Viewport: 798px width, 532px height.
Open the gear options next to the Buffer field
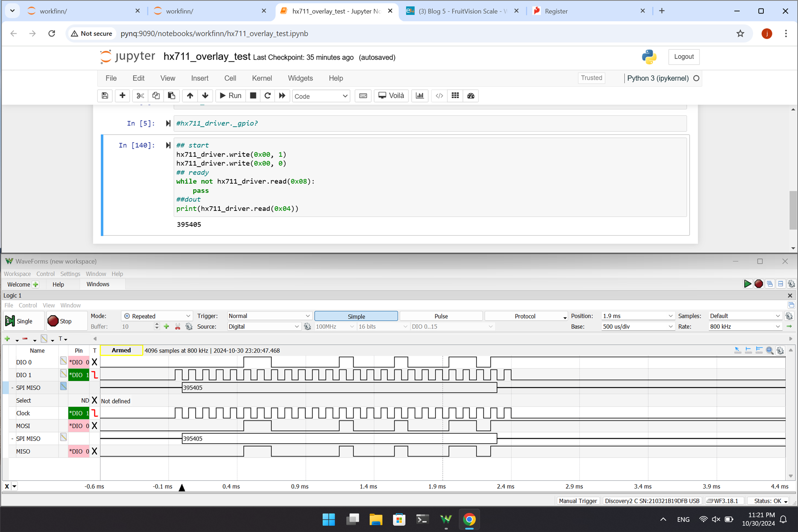pos(189,327)
